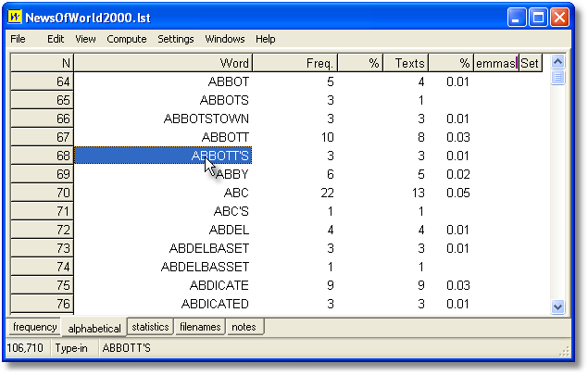The height and width of the screenshot is (375, 588).
Task: Click the 0.05 percent value for ABC
Action: coord(457,193)
